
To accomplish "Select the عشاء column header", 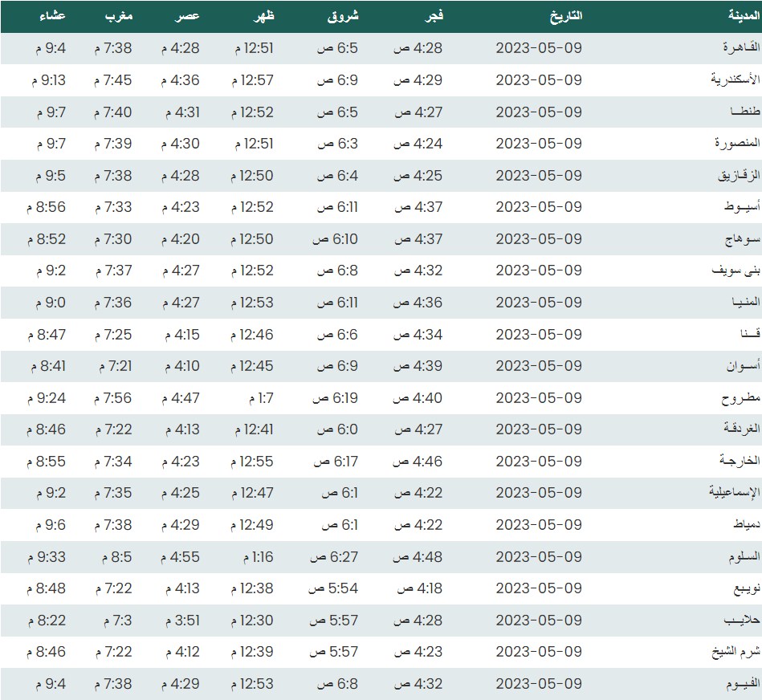I will tap(53, 16).
